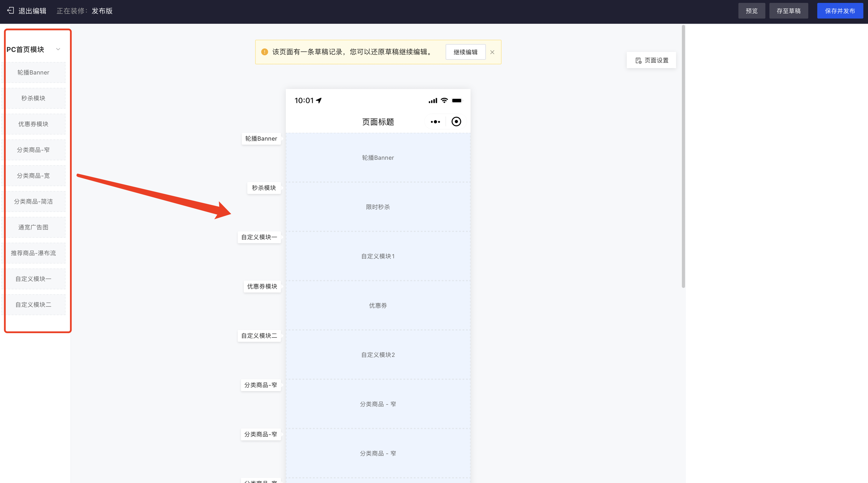Image resolution: width=868 pixels, height=483 pixels.
Task: Choose 秒杀模块 in the module list
Action: coord(33,98)
